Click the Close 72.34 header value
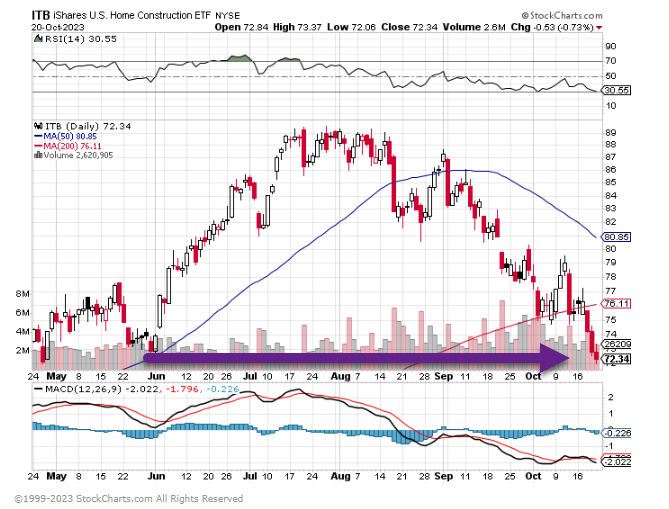The height and width of the screenshot is (509, 669). 409,27
